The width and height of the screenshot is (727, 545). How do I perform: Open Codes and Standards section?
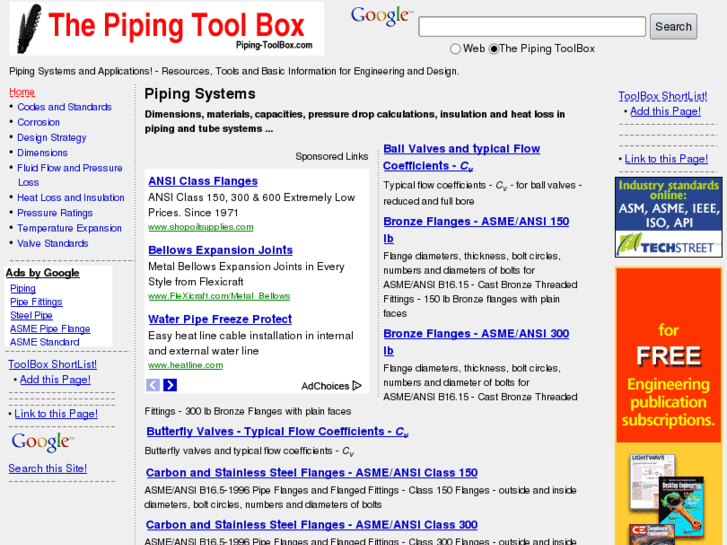click(x=64, y=107)
